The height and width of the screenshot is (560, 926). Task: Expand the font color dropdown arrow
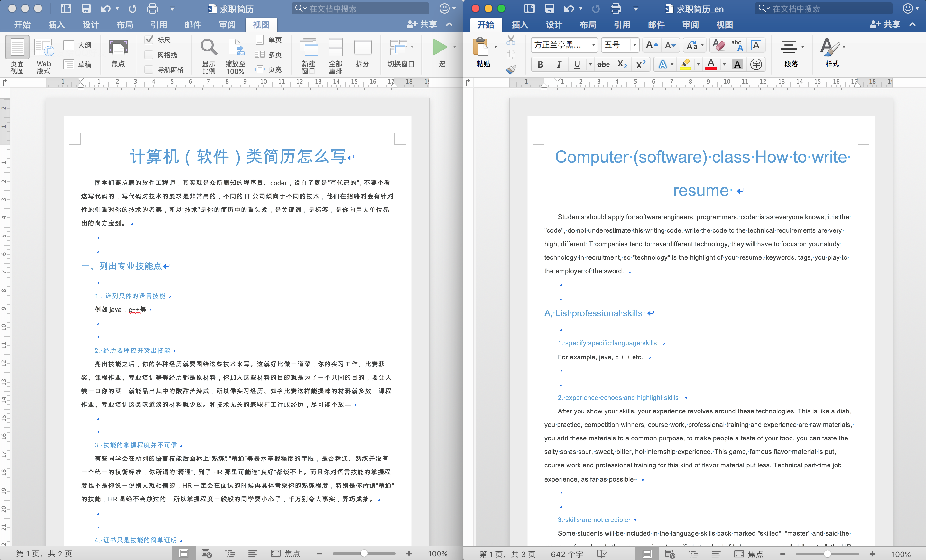[724, 65]
